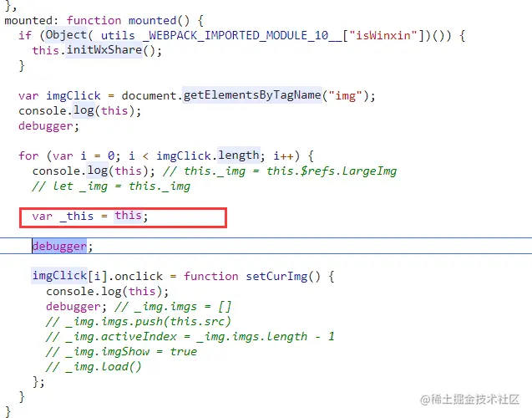This screenshot has width=532, height=418.
Task: Select the highlighted this keyword in red box
Action: pyautogui.click(x=128, y=216)
